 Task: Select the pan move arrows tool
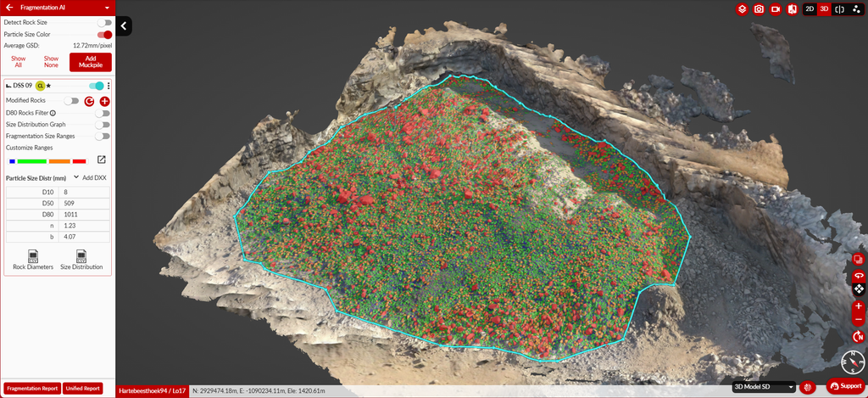(x=859, y=289)
